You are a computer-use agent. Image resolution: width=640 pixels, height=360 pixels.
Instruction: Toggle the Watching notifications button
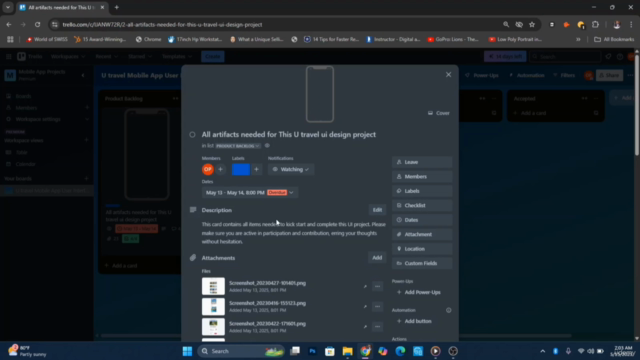(291, 169)
